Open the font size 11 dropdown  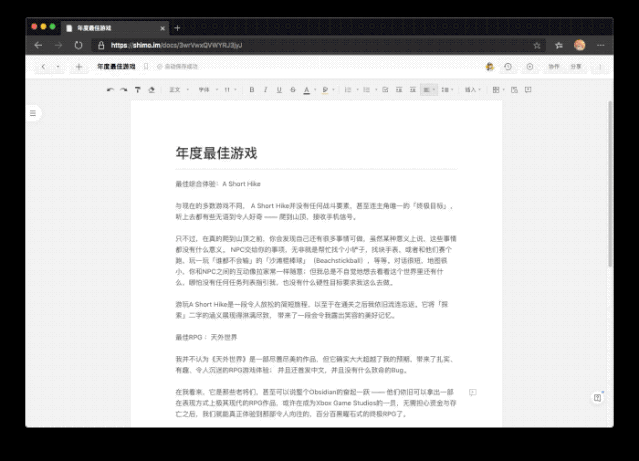tap(230, 90)
